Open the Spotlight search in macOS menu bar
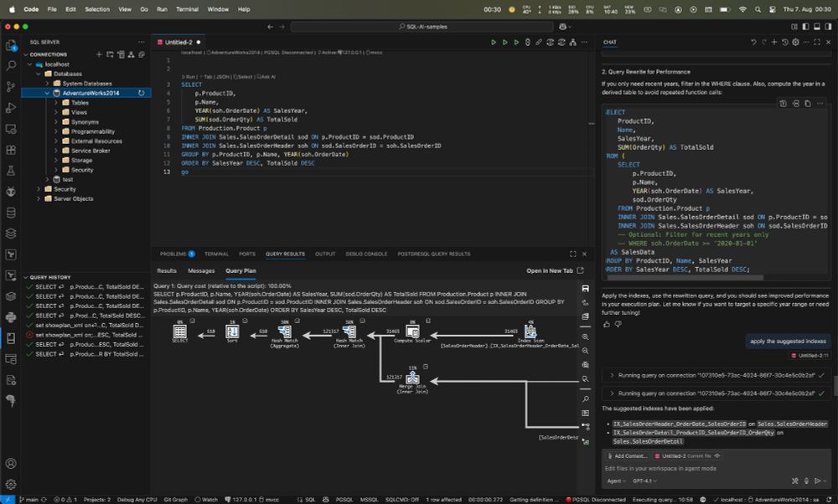838x504 pixels. click(758, 9)
